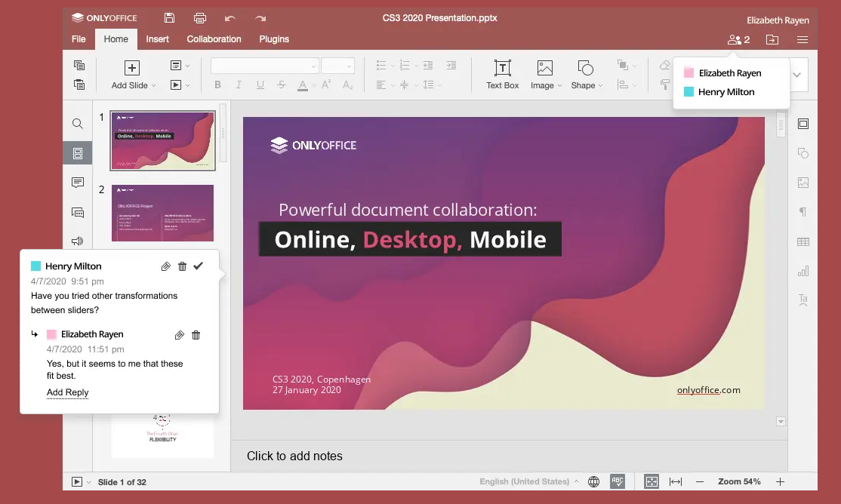Open chart settings in right sidebar
841x504 pixels.
click(x=803, y=271)
